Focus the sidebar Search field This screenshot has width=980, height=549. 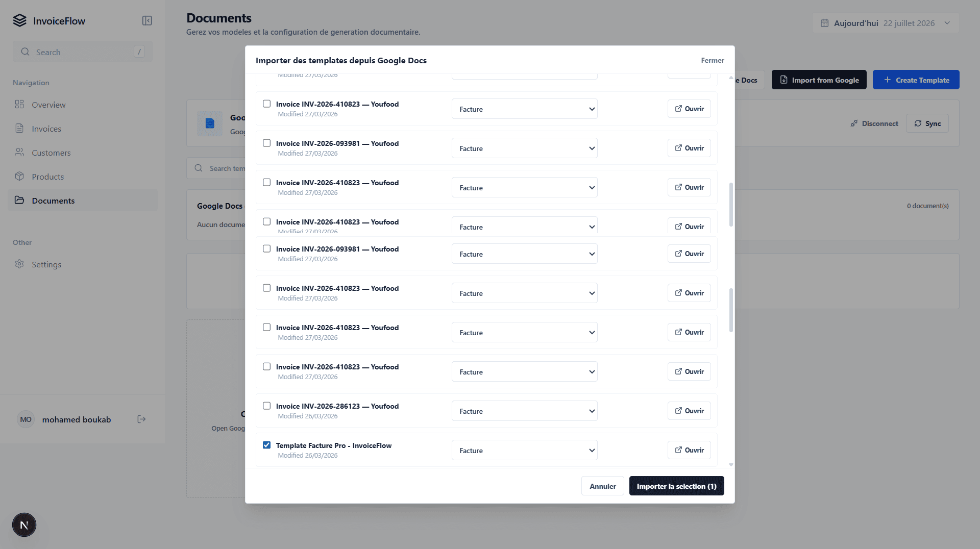(83, 52)
